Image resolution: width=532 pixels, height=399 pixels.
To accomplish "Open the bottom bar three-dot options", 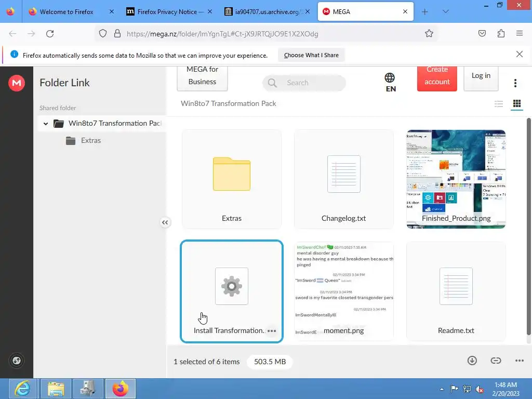I will (520, 361).
